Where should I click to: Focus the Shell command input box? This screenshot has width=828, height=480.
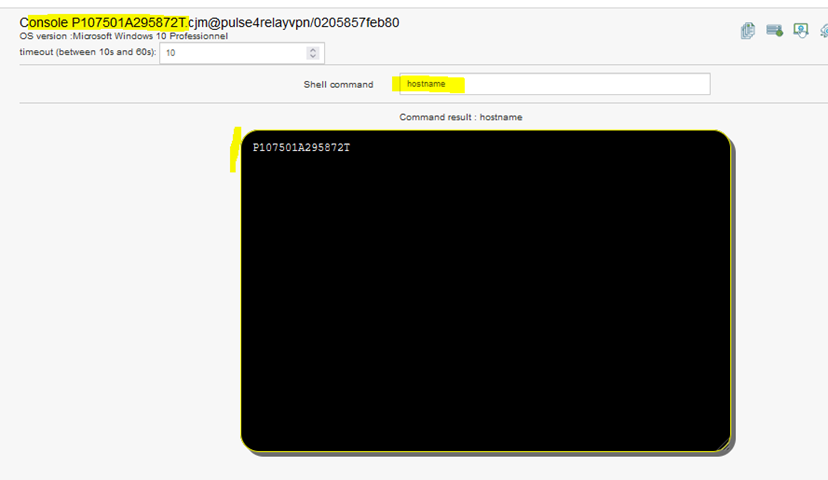[555, 84]
